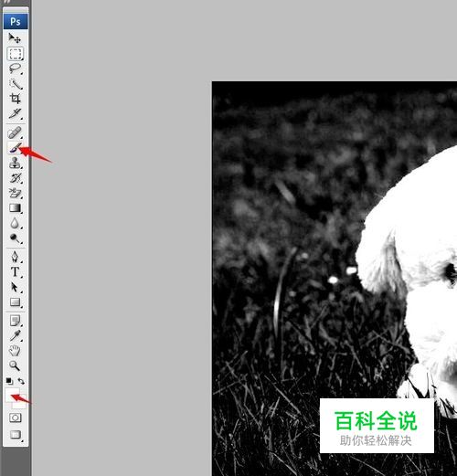This screenshot has height=476, width=457.
Task: Select the Rectangular Marquee tool
Action: coord(15,54)
